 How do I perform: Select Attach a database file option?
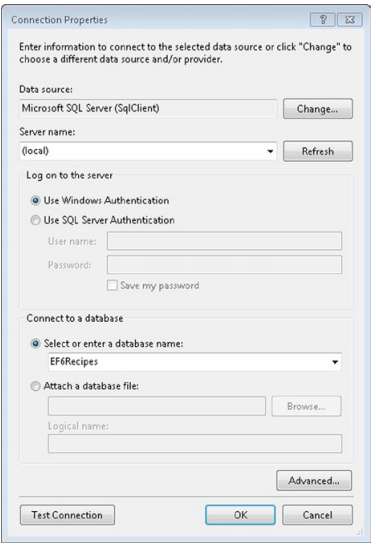coord(35,386)
